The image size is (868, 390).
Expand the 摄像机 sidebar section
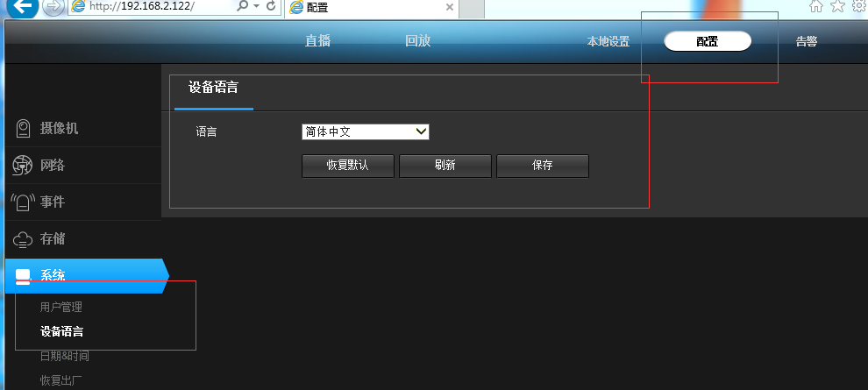click(x=83, y=128)
